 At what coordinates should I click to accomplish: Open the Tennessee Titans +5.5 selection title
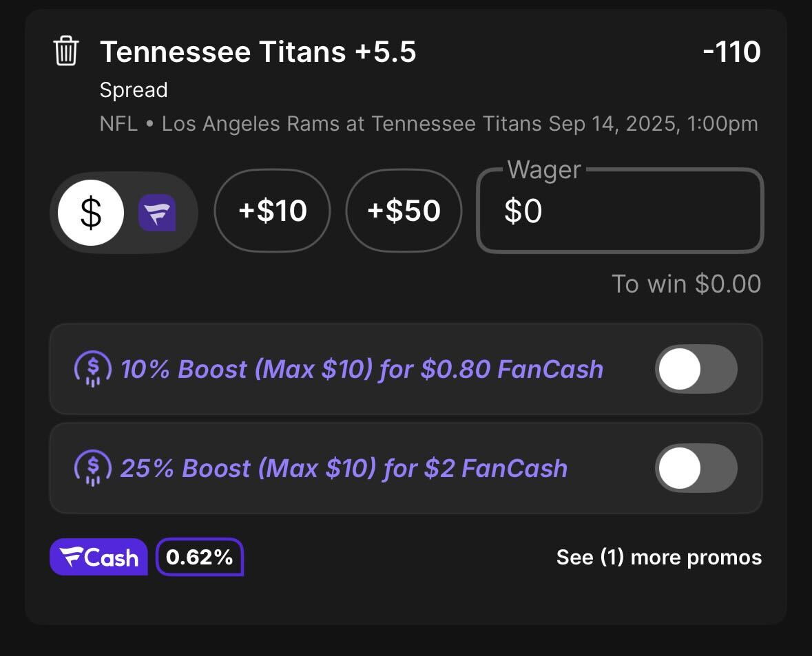point(258,52)
